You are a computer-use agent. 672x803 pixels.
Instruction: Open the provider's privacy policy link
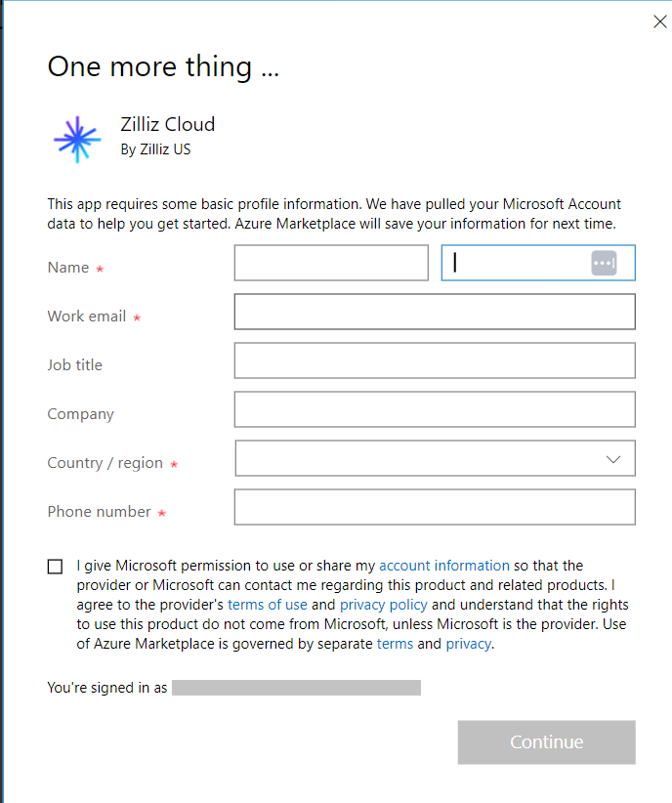point(383,605)
